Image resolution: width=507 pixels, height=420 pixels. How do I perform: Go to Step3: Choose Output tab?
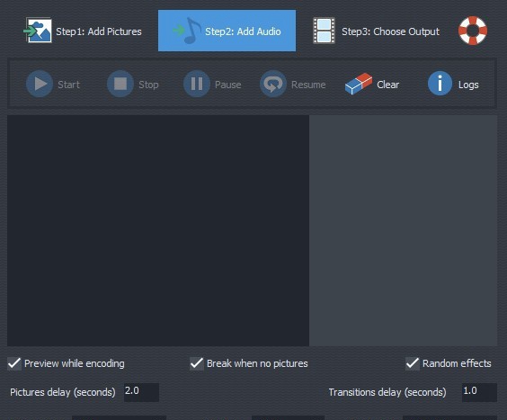click(376, 31)
